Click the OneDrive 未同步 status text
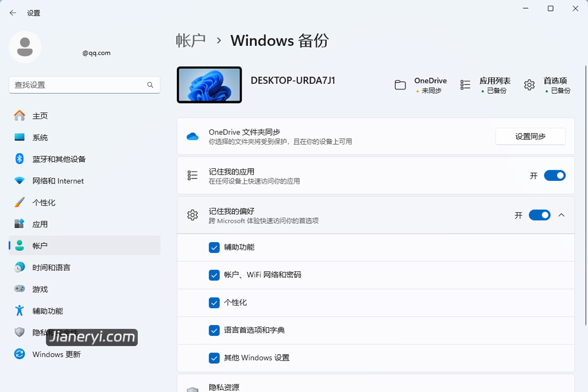Screen dimensions: 588x392 click(x=431, y=91)
